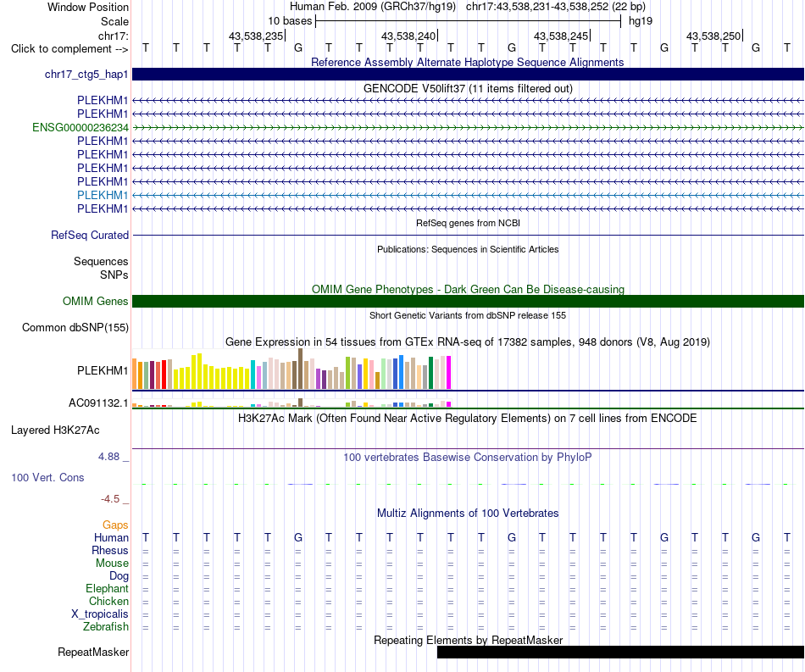805x672 pixels.
Task: Select the dark blue chr17_ctg5_hap1 alignment bar
Action: [x=469, y=74]
